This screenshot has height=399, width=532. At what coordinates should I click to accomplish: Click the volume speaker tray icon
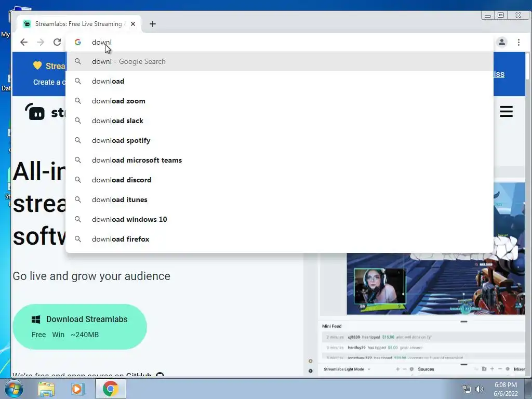tap(479, 389)
